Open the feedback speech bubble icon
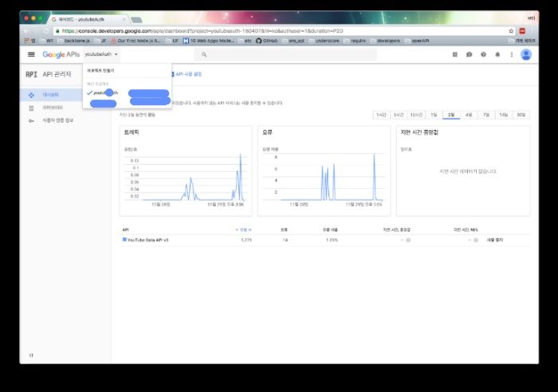Screen dimensions: 558x392 pos(469,54)
